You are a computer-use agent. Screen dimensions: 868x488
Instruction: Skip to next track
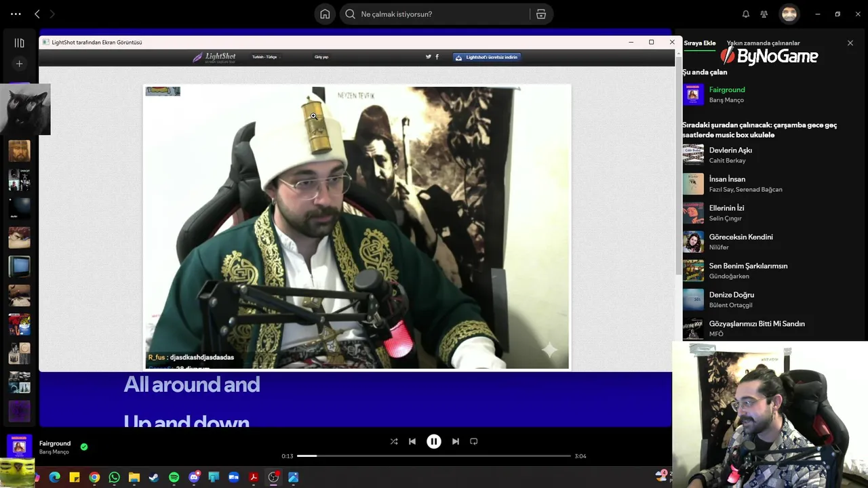455,441
